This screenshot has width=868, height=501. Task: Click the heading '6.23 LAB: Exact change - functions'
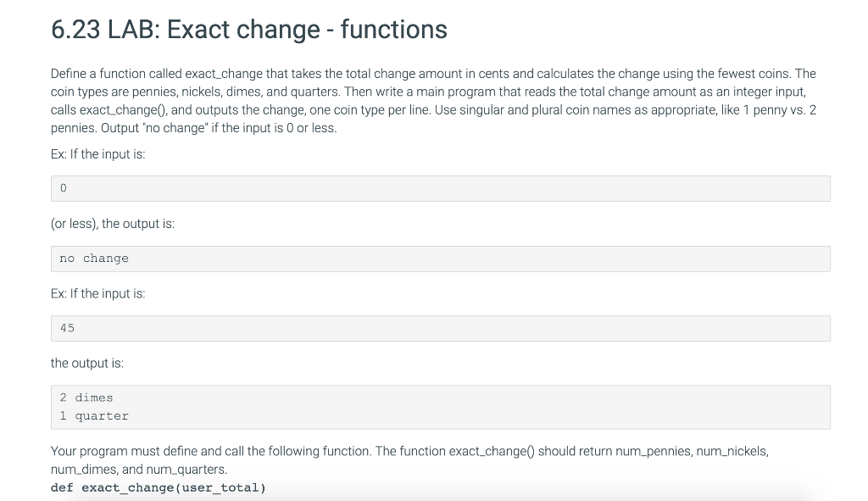click(x=248, y=30)
